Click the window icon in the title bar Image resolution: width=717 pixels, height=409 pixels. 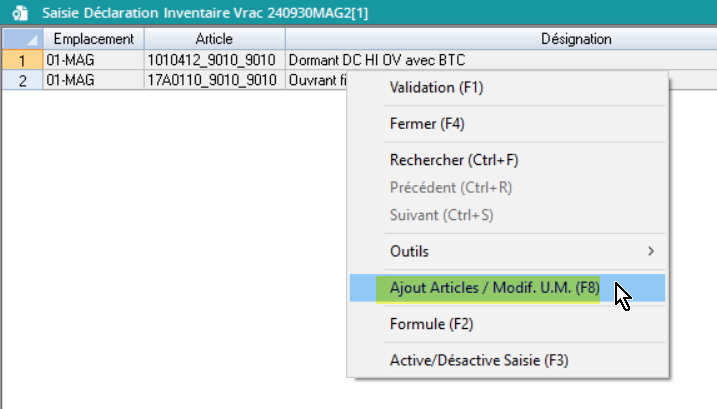[x=17, y=14]
